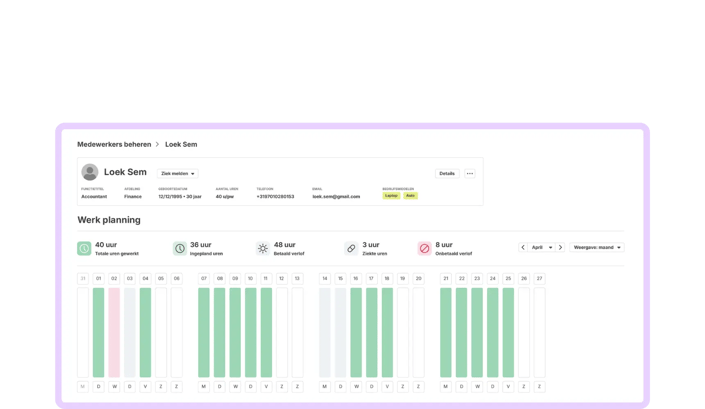Click the Werk planning heading
This screenshot has height=409, width=705.
tap(109, 220)
